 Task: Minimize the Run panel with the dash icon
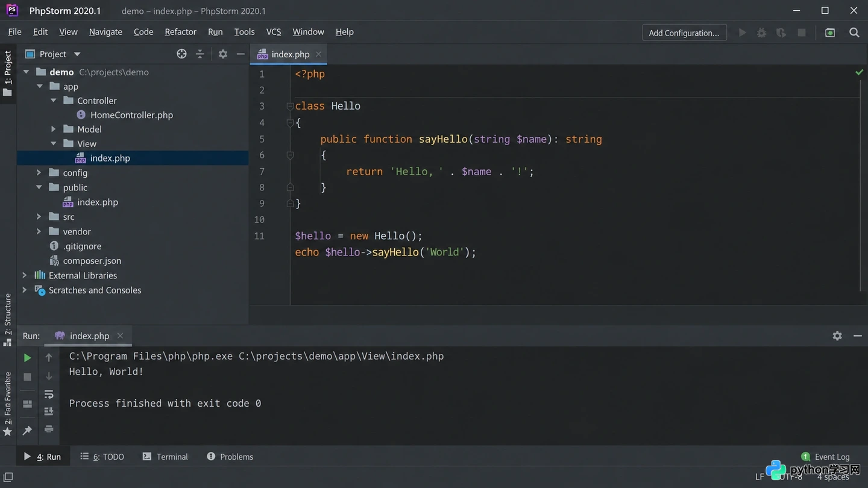pos(858,336)
